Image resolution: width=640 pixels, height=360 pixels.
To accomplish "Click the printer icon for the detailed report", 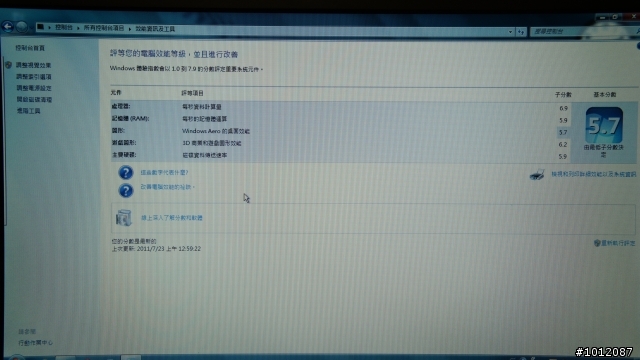I will point(537,175).
